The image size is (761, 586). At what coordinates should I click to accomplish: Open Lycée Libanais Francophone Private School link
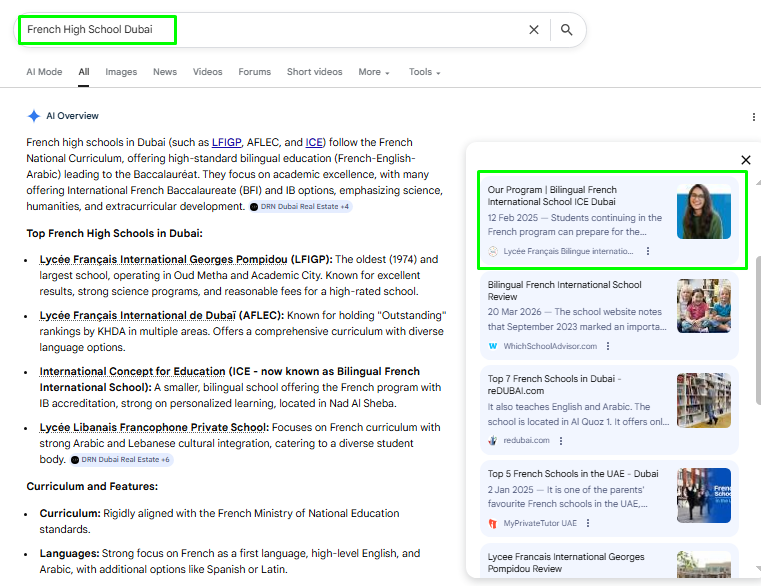click(154, 427)
